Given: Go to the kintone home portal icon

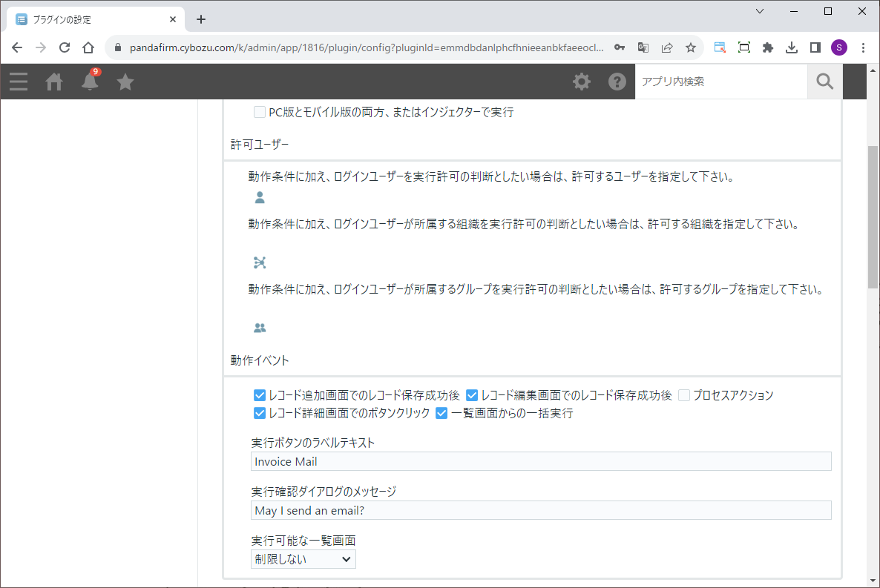Looking at the screenshot, I should 54,82.
